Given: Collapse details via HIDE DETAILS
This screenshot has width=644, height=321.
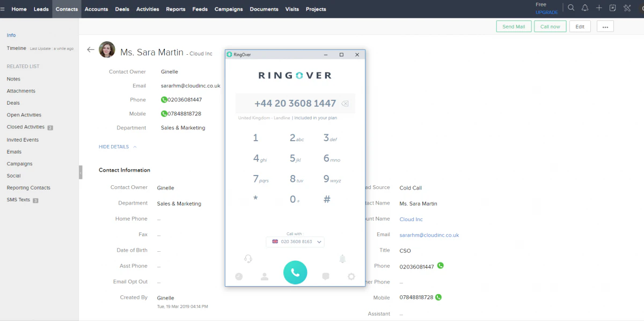Looking at the screenshot, I should pos(118,147).
